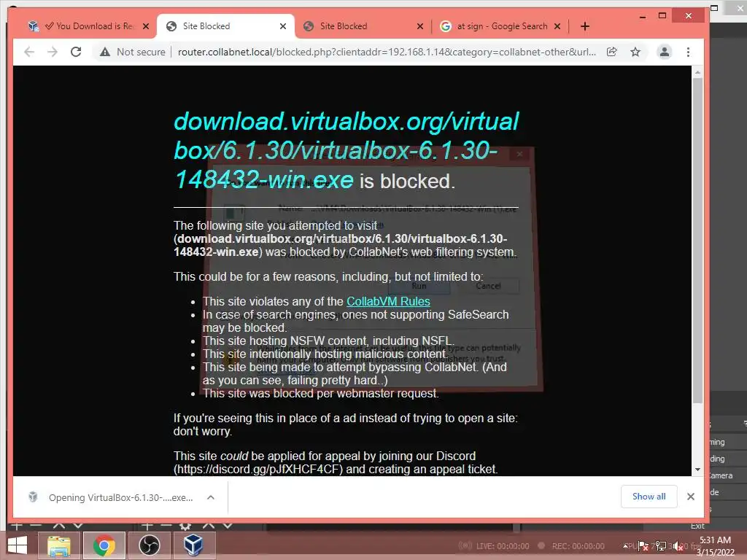
Task: Close the second Site Blocked tab
Action: pos(419,26)
